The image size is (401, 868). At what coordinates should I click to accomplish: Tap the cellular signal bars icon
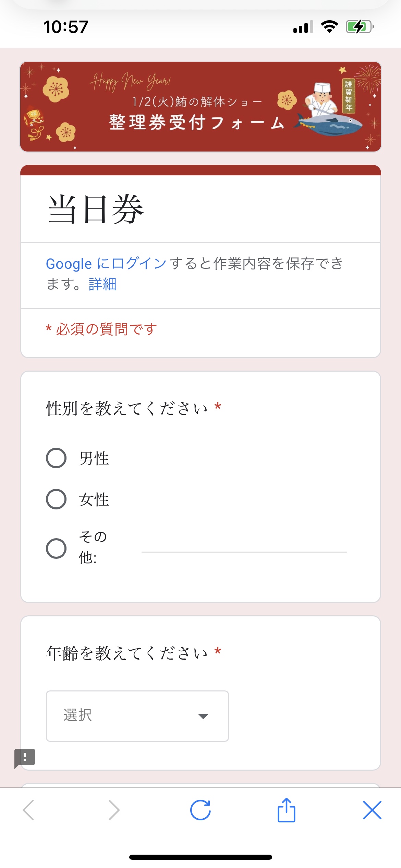[x=303, y=27]
